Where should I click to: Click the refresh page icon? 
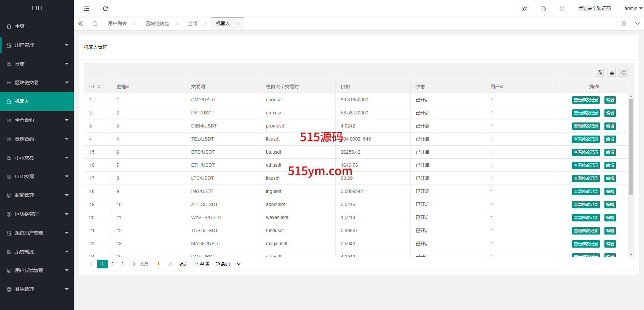105,9
